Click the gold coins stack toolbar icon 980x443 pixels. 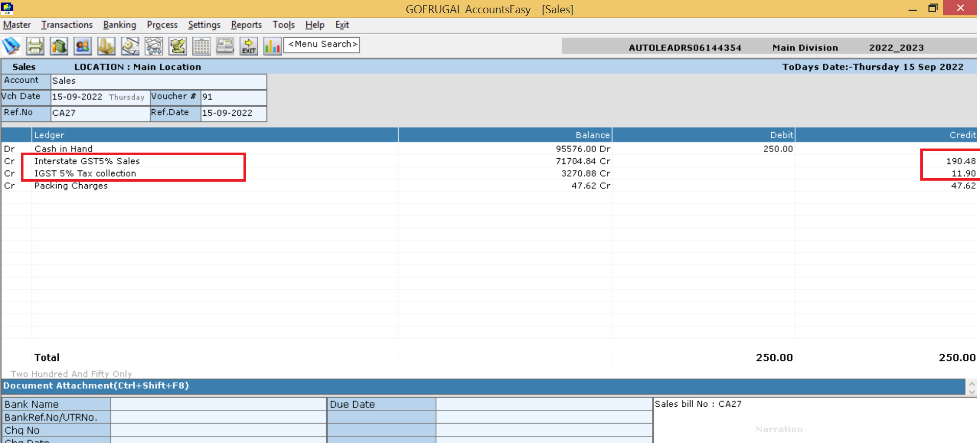(106, 46)
